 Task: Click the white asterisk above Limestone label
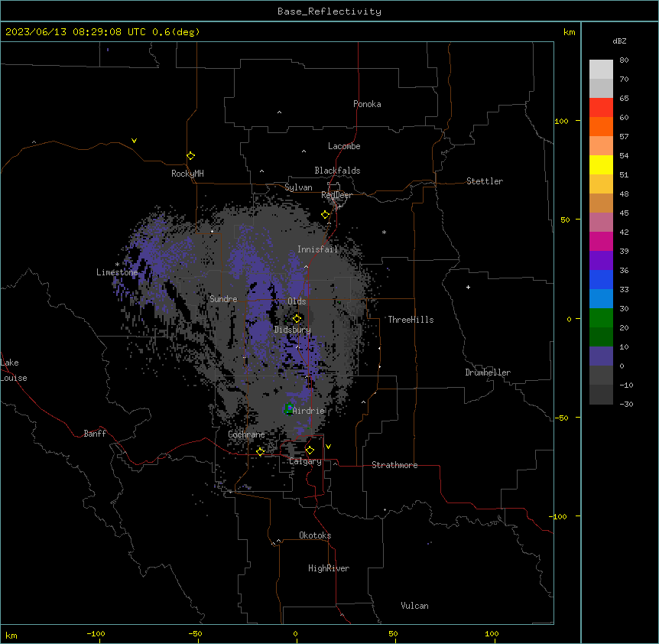117,265
